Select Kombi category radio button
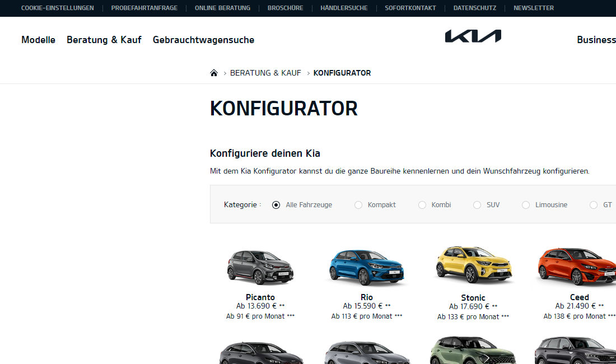 pos(422,205)
